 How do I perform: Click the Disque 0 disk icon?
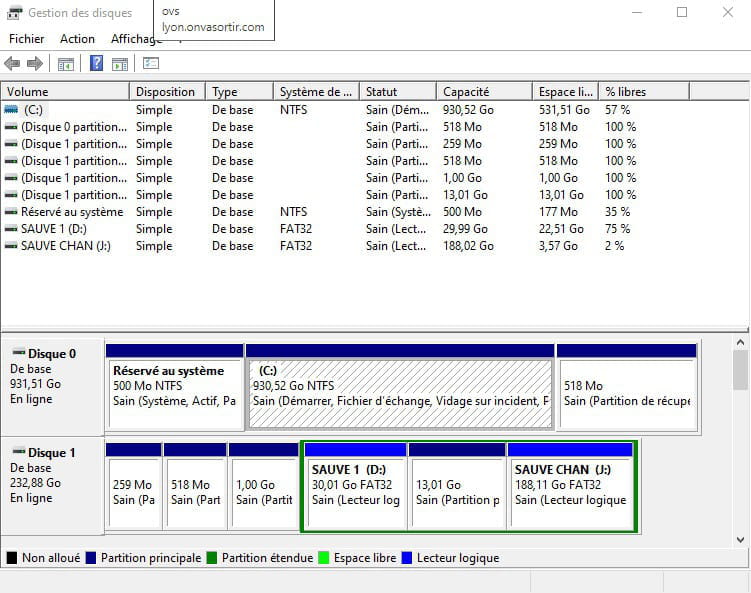tap(18, 354)
